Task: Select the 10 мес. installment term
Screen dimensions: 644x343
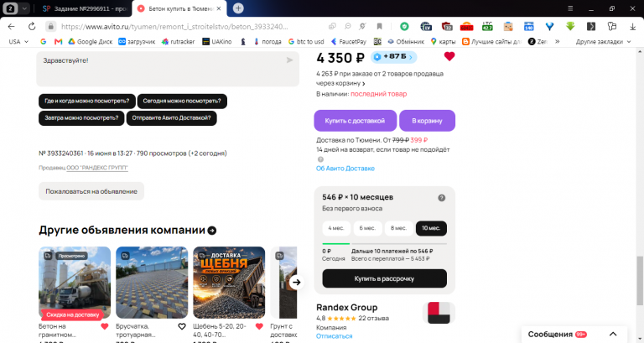Action: (x=431, y=228)
